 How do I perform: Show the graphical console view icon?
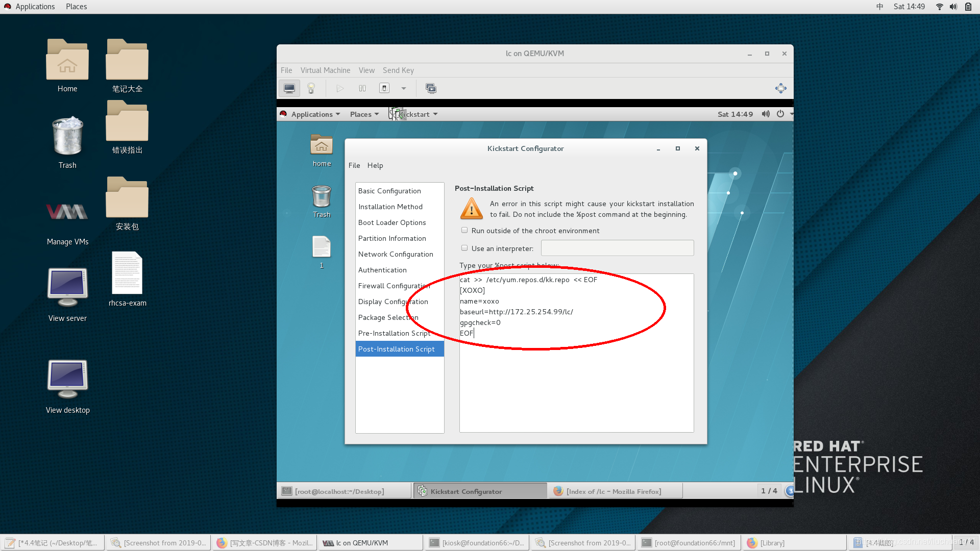[x=289, y=88]
